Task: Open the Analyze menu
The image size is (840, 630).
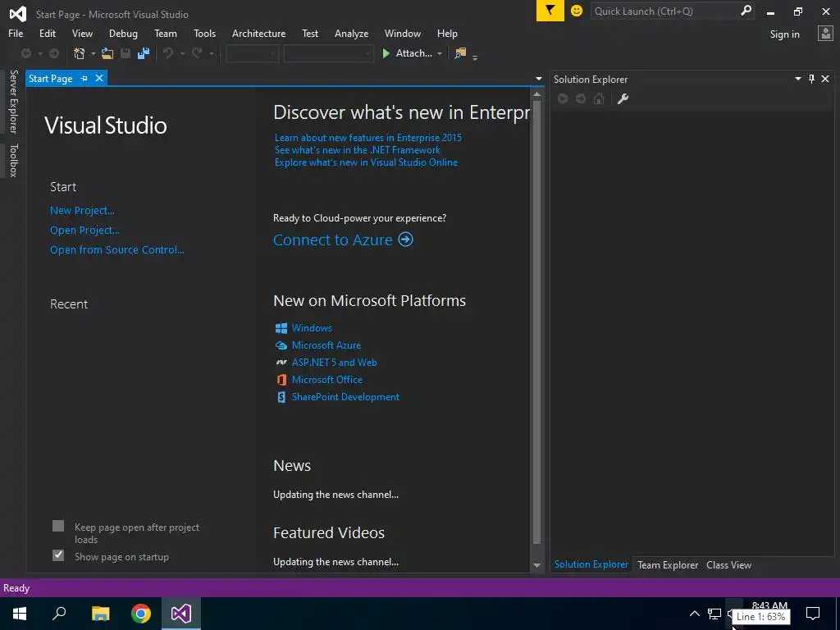Action: [351, 33]
